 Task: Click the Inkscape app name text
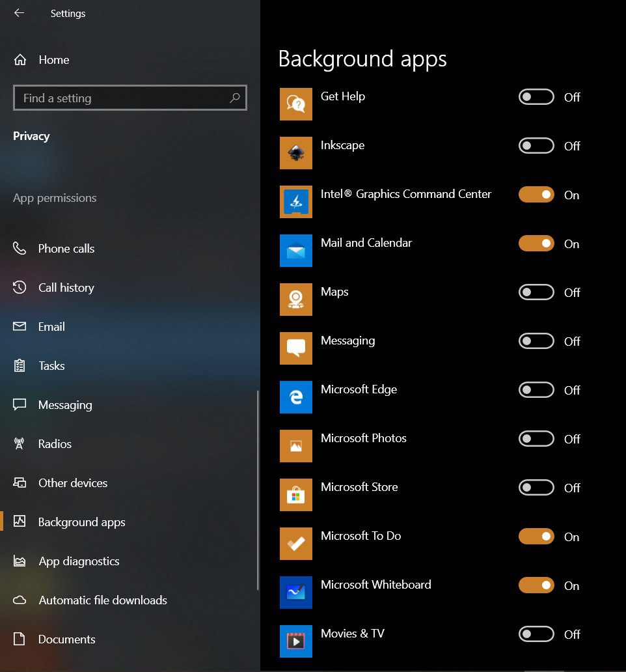(x=342, y=145)
